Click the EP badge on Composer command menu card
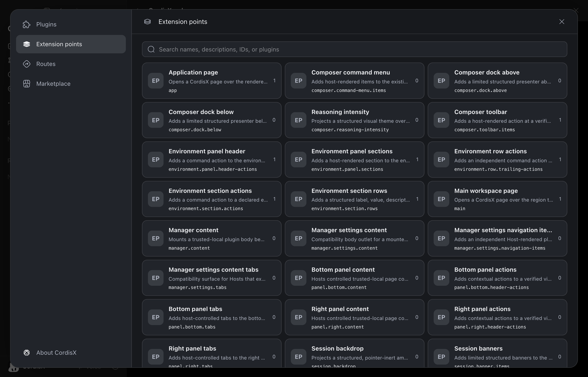This screenshot has width=588, height=377. 298,80
